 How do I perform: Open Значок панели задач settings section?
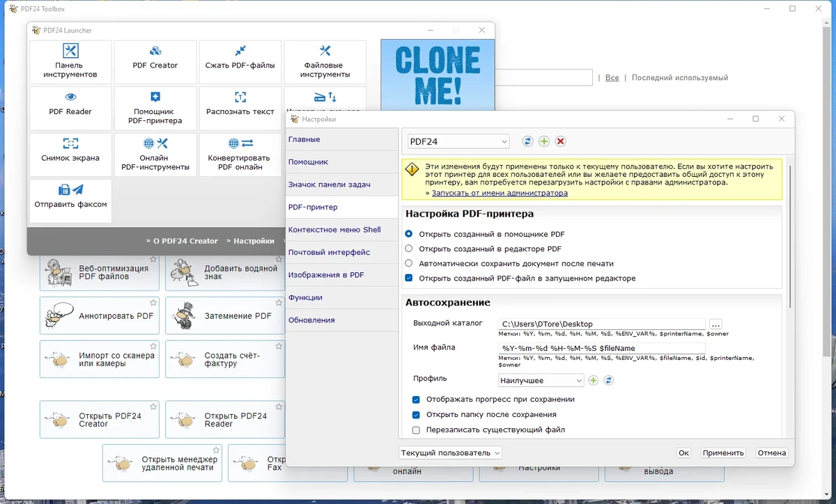(x=341, y=184)
